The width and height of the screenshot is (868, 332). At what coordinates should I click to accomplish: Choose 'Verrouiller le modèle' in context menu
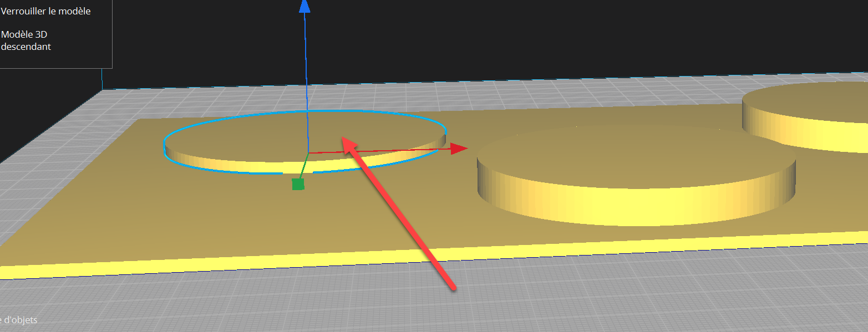tap(45, 11)
